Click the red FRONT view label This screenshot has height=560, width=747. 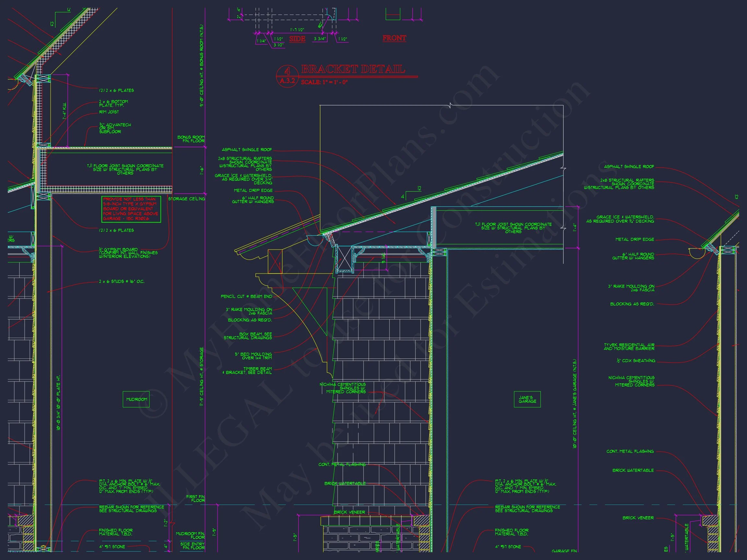(394, 39)
